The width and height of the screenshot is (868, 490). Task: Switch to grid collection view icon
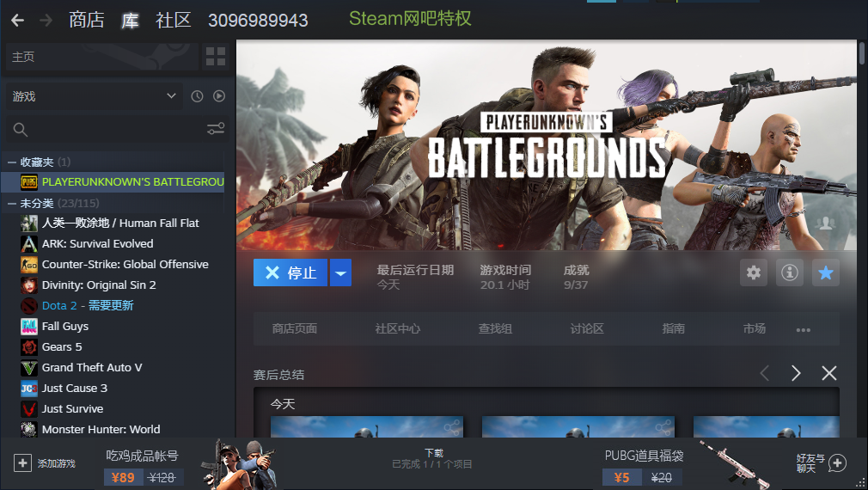[216, 57]
